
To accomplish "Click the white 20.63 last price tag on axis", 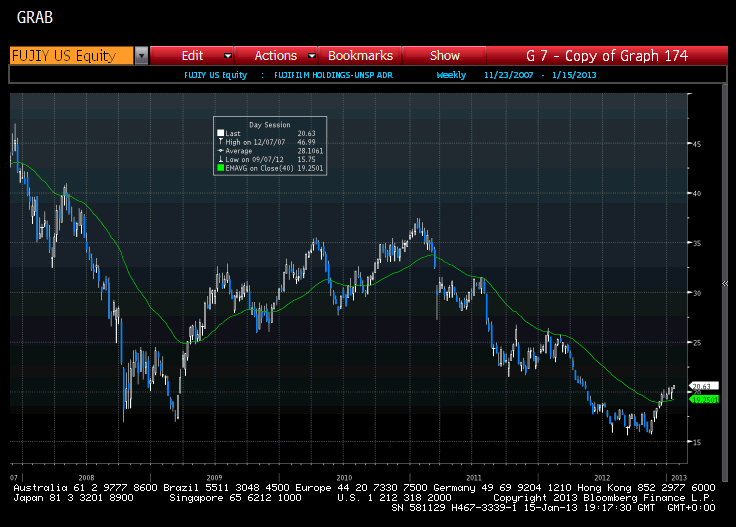I will click(704, 386).
